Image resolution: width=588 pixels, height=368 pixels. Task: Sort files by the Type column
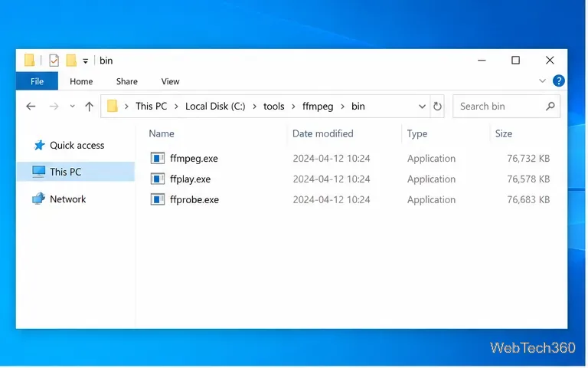pos(417,133)
